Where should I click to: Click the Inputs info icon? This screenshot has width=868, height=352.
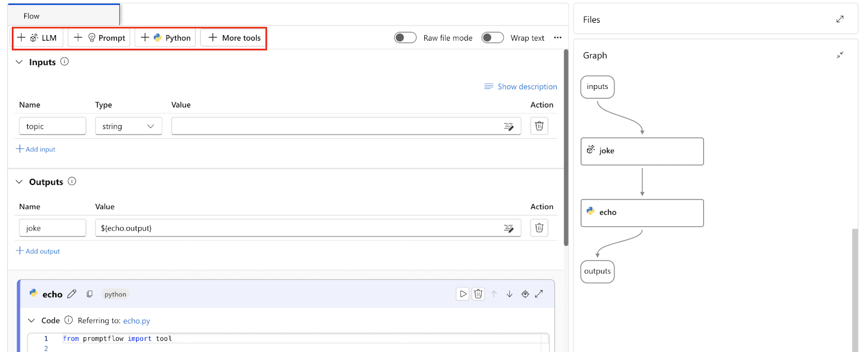(65, 61)
